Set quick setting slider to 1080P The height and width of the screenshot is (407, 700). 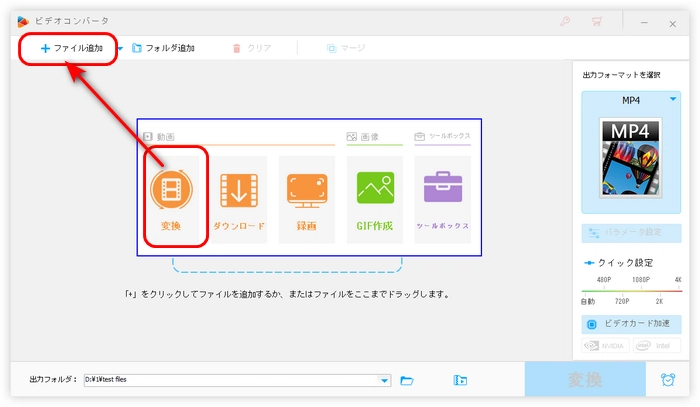pyautogui.click(x=642, y=290)
